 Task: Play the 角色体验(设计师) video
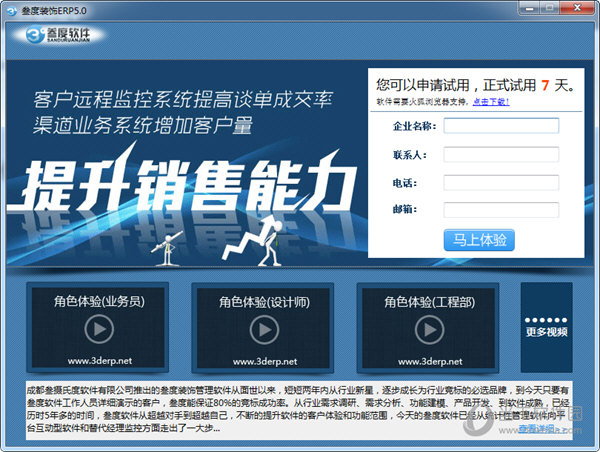tap(264, 330)
